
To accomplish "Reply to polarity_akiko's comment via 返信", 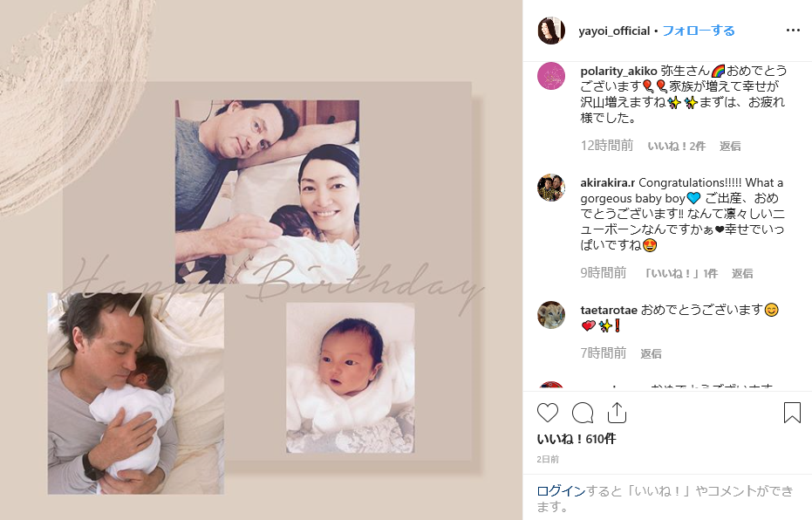I will tap(730, 147).
